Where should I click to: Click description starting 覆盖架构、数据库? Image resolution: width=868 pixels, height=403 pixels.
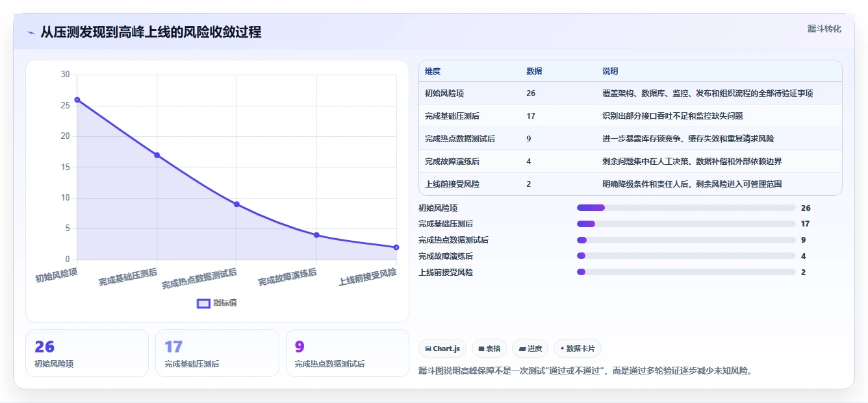point(708,93)
